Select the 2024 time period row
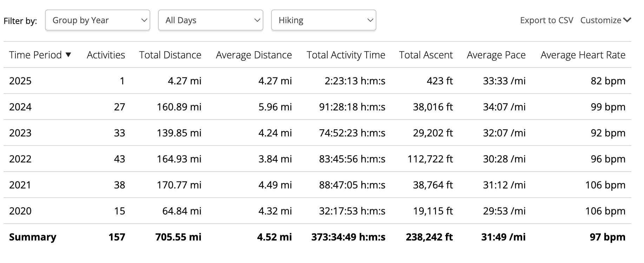644x263 pixels. tap(317, 107)
